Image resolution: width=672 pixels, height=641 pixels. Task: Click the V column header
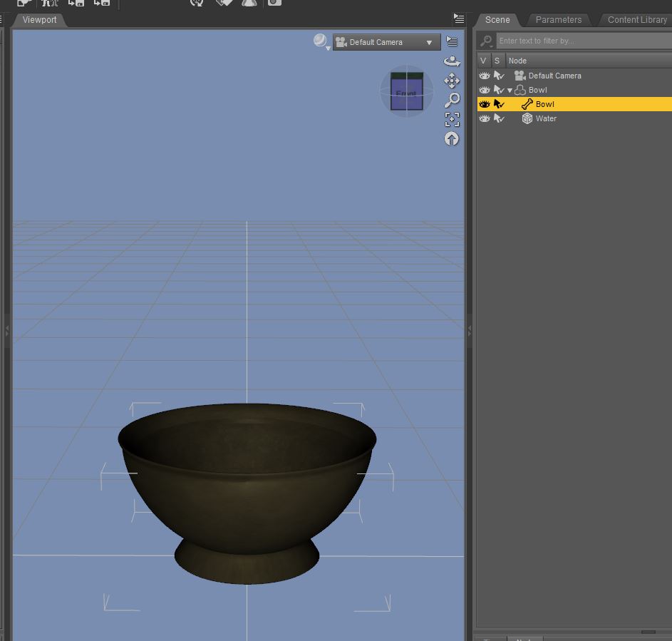click(x=483, y=61)
